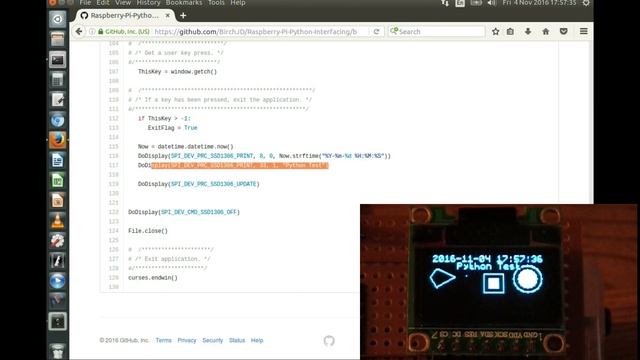Click the highlighted DoDisplay line 117
Screen dimensions: 640x360
click(x=233, y=165)
